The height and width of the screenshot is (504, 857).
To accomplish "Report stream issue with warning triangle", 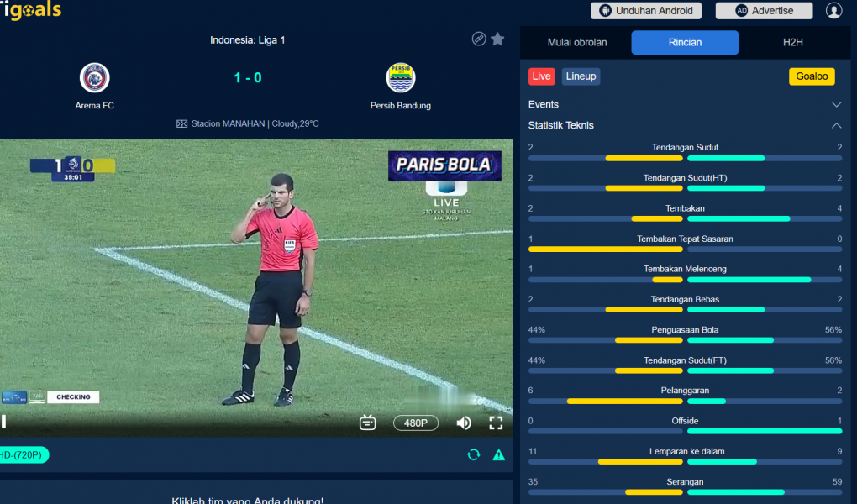I will coord(498,454).
